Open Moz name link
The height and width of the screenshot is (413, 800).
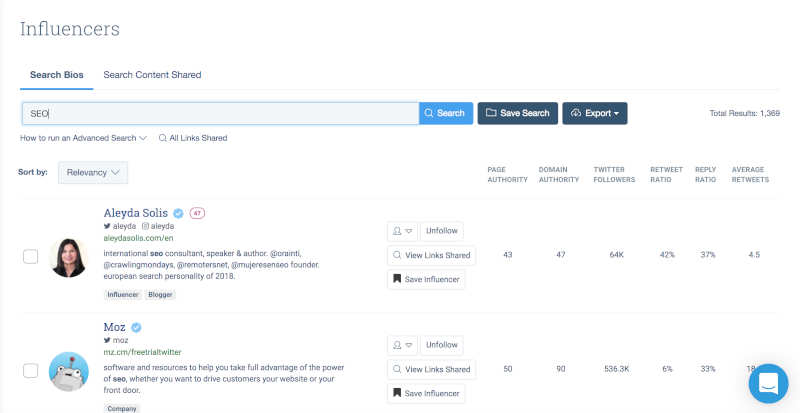pyautogui.click(x=115, y=327)
